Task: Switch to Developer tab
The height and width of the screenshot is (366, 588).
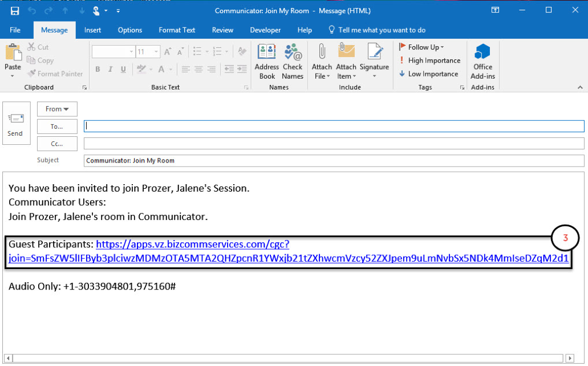Action: tap(265, 30)
